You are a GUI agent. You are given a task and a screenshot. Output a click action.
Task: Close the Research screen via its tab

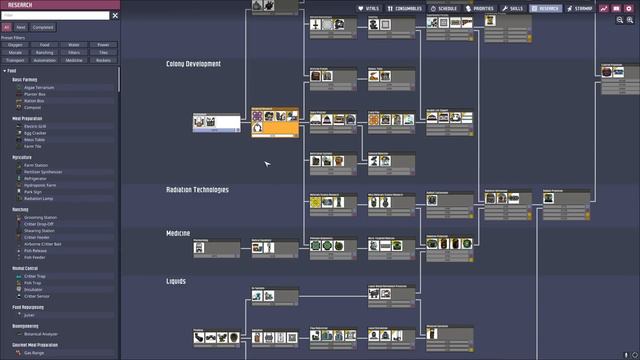545,8
